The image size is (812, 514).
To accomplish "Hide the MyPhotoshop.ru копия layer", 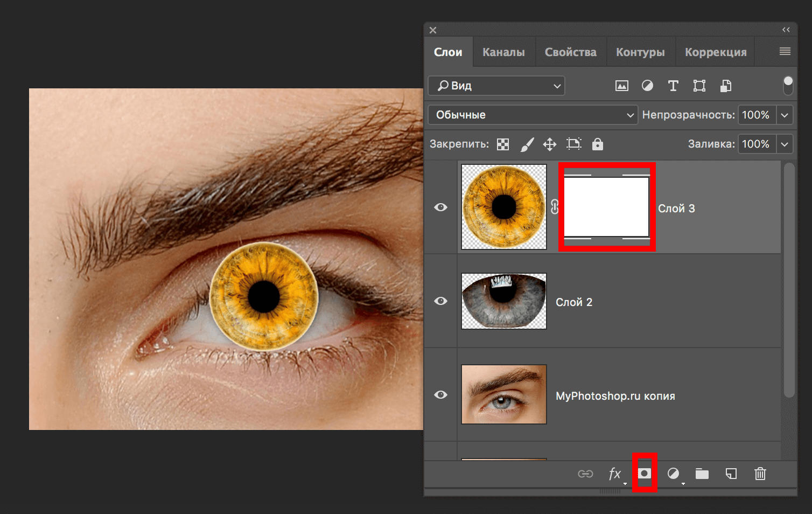I will tap(440, 394).
